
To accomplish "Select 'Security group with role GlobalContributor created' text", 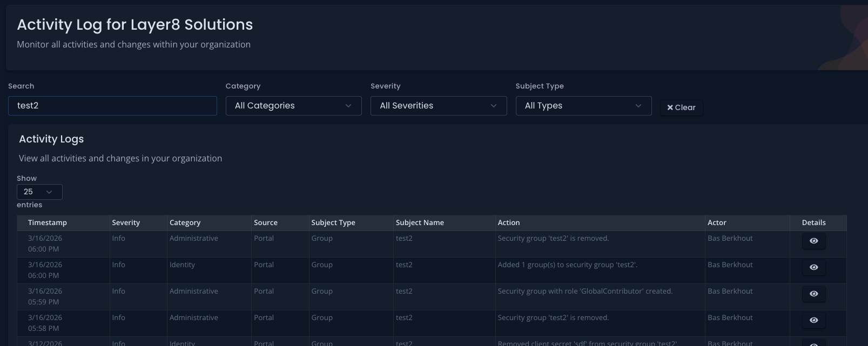I will click(585, 291).
